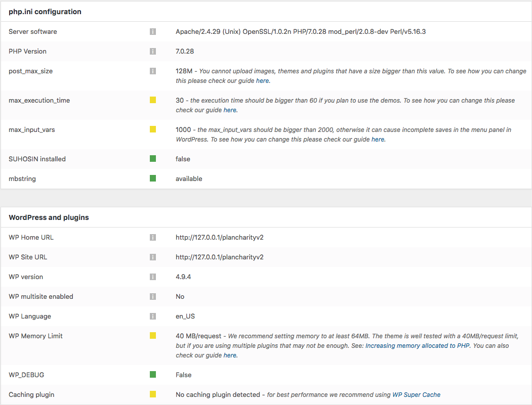Click green status square for mbstring

[153, 178]
